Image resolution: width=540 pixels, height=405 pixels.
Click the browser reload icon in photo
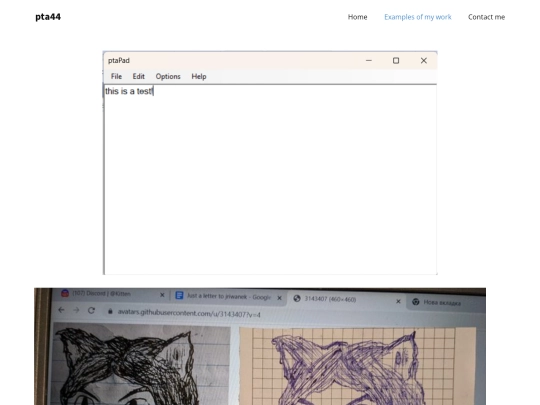[x=91, y=311]
